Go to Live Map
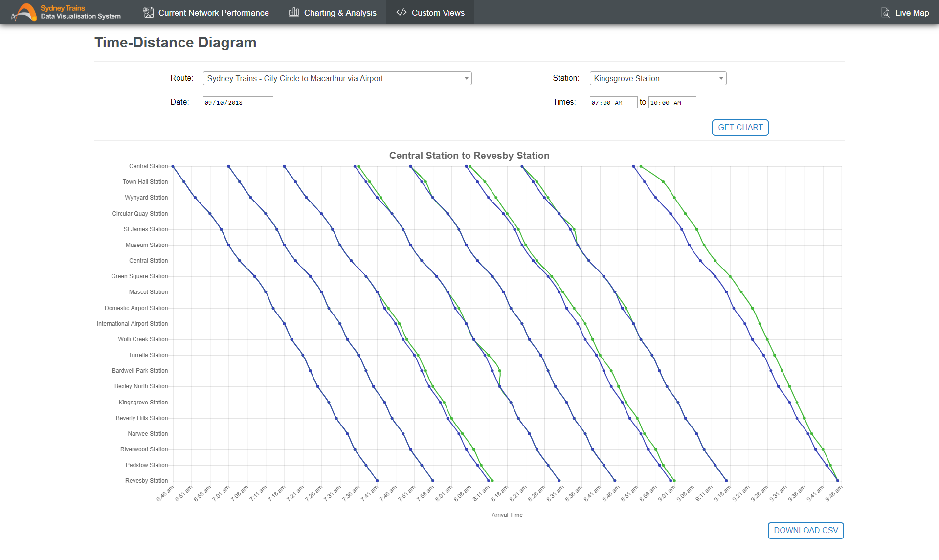Image resolution: width=939 pixels, height=560 pixels. click(x=905, y=12)
